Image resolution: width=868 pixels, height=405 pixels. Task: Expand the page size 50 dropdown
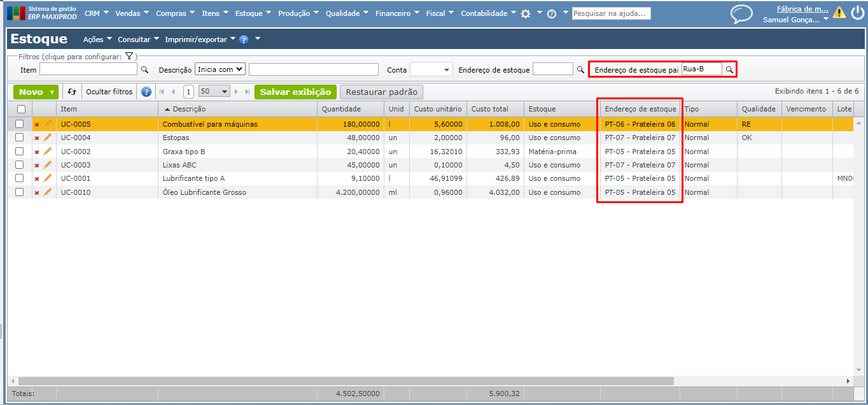pos(214,92)
